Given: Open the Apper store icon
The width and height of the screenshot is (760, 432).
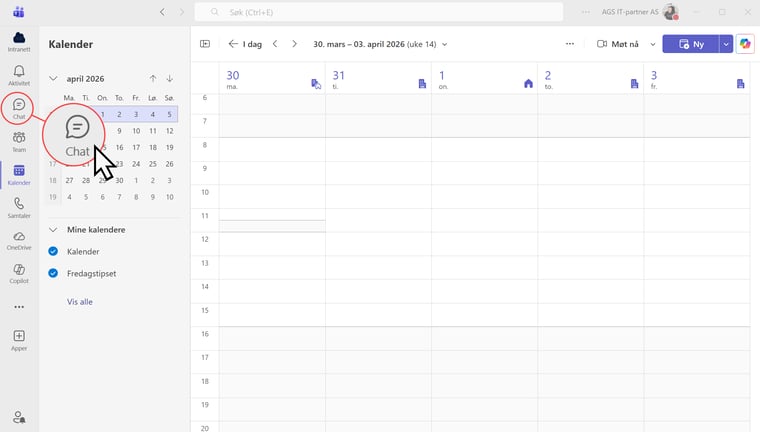Looking at the screenshot, I should pos(18,340).
